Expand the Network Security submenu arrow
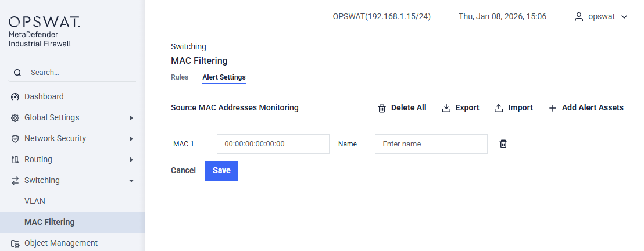Screen dimensions: 644x251 coord(131,139)
